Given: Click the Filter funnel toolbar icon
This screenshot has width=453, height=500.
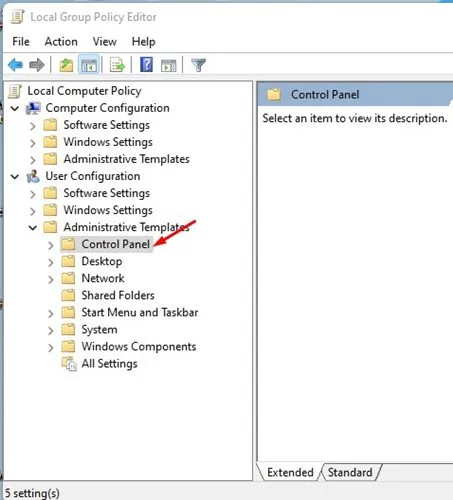Looking at the screenshot, I should coord(199,65).
